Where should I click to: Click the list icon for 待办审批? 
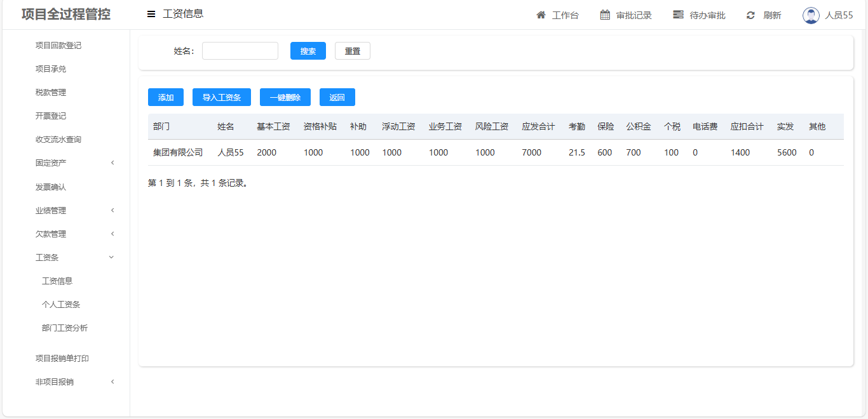(x=678, y=15)
